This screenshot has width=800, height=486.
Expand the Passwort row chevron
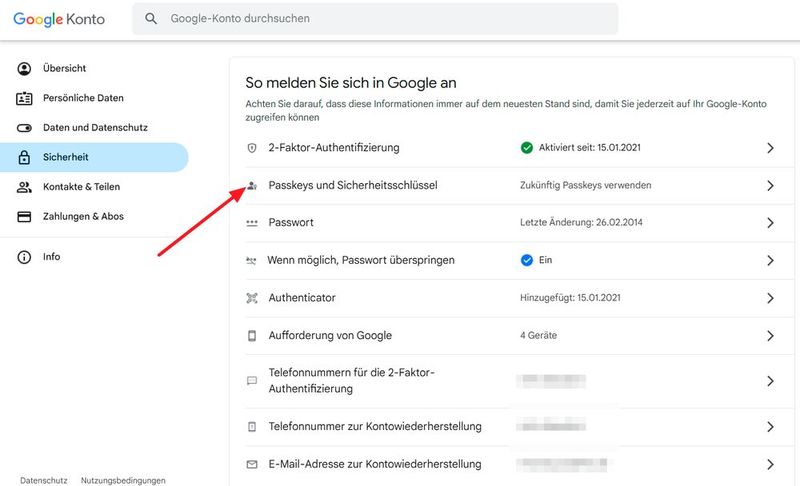tap(770, 223)
